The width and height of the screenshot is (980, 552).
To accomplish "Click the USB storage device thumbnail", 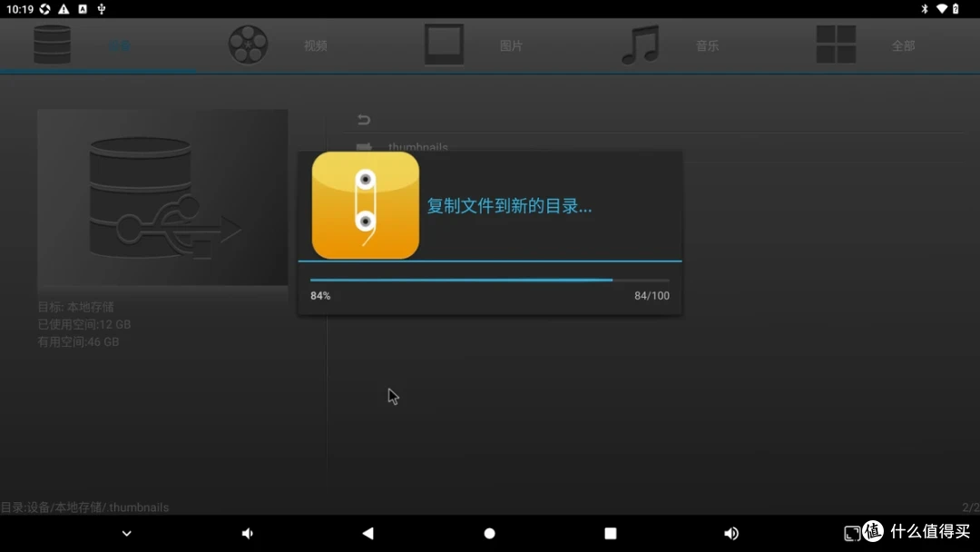I will [162, 198].
